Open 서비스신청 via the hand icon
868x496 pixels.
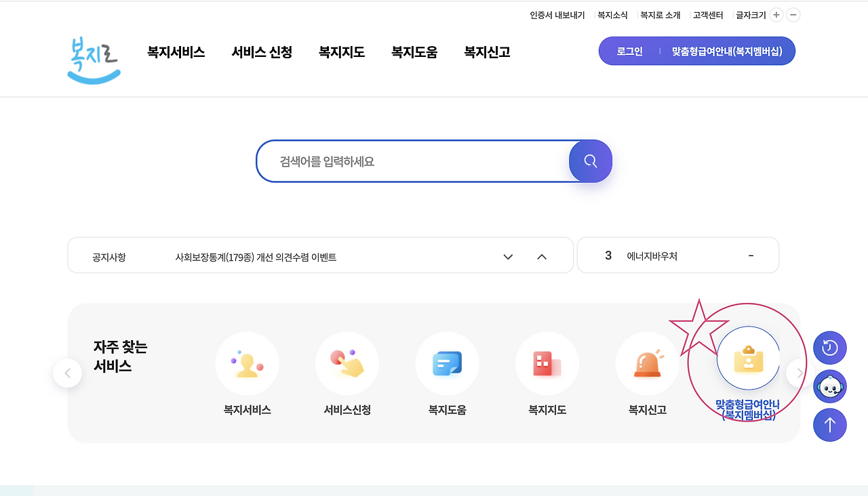point(347,363)
